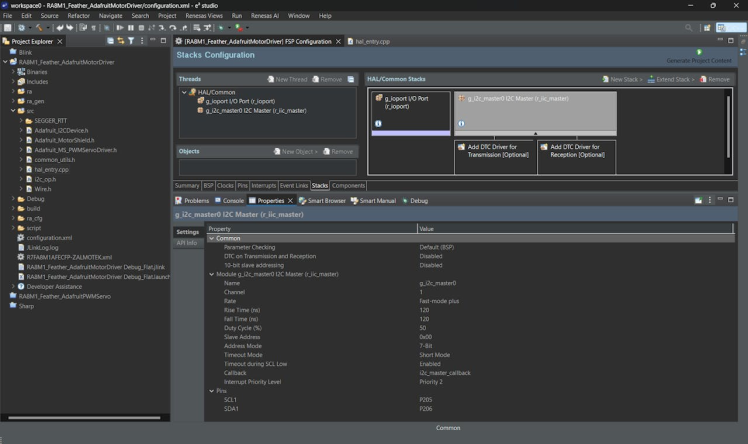Expand the Debug folder in Project Explorer
This screenshot has width=748, height=444.
click(13, 199)
